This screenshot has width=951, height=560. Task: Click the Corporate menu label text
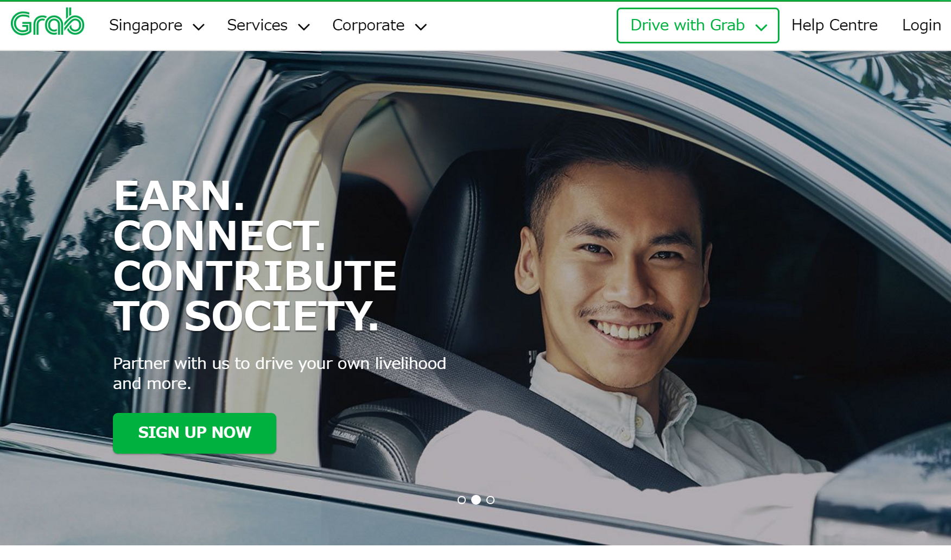pyautogui.click(x=368, y=26)
